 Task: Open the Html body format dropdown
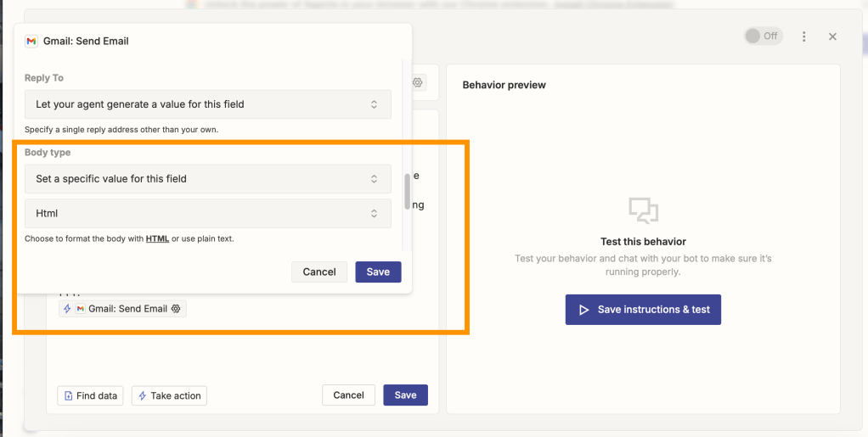(207, 214)
